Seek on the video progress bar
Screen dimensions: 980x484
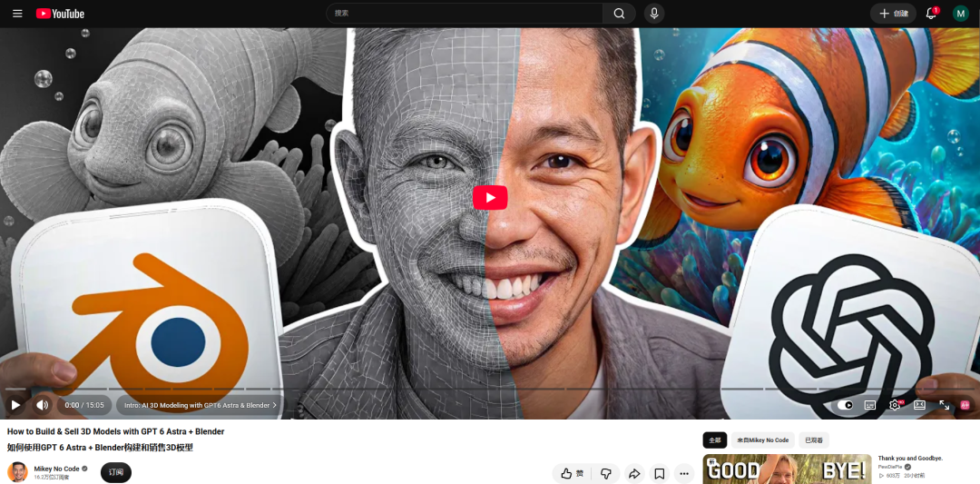[x=490, y=389]
